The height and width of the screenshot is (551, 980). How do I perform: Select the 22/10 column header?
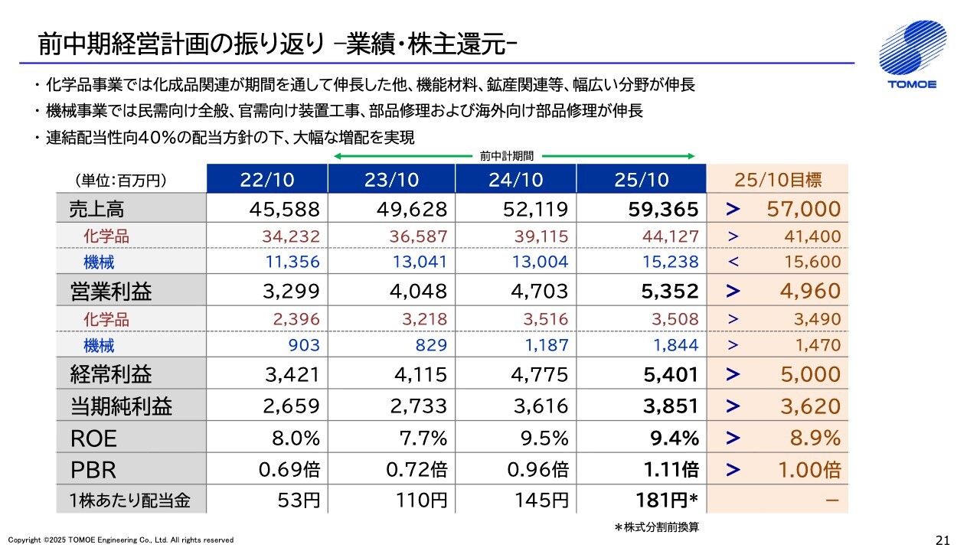click(266, 180)
